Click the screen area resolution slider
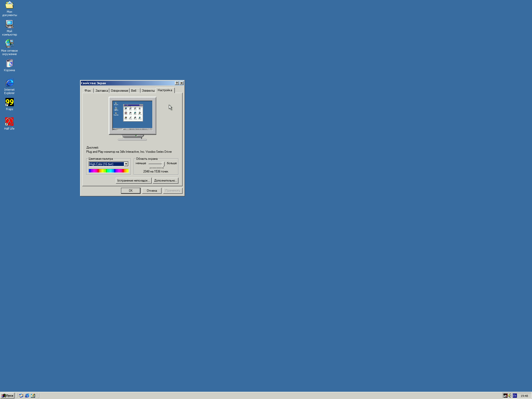532x399 pixels. click(x=163, y=164)
